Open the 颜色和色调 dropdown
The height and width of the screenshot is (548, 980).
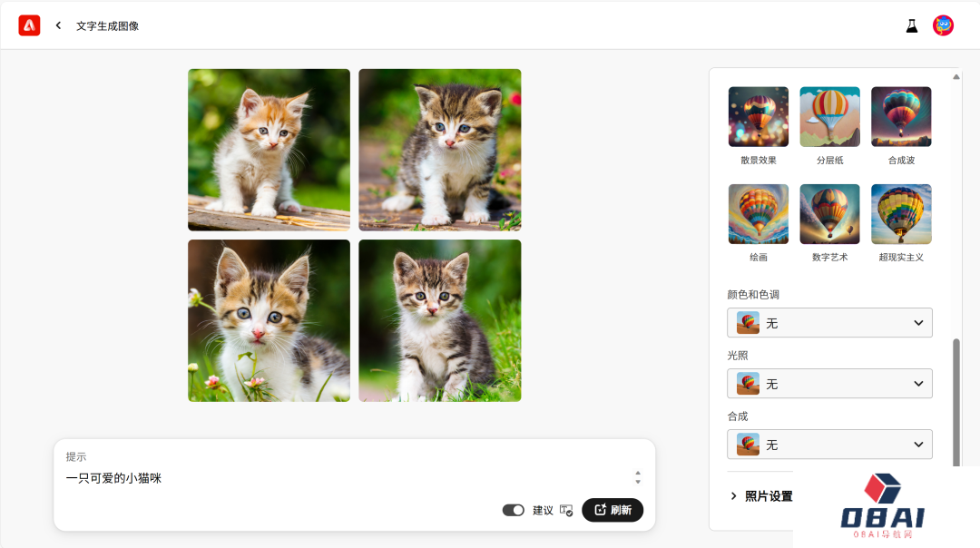coord(829,323)
